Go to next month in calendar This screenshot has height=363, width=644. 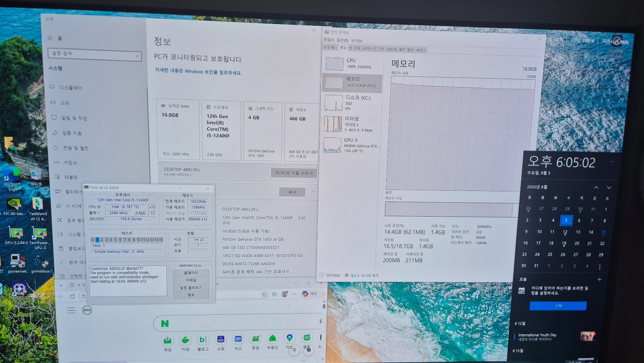coord(609,187)
